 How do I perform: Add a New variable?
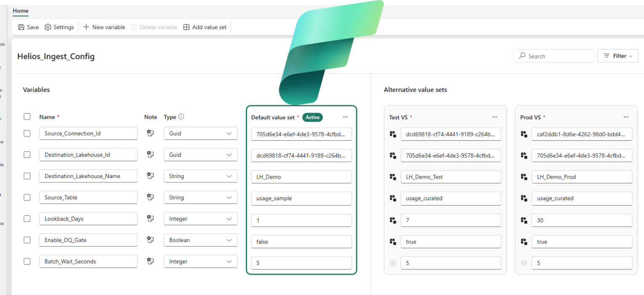pos(104,27)
